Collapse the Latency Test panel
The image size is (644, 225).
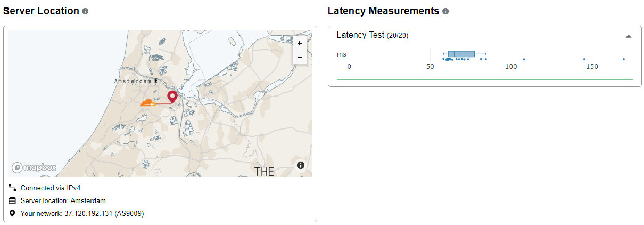628,36
